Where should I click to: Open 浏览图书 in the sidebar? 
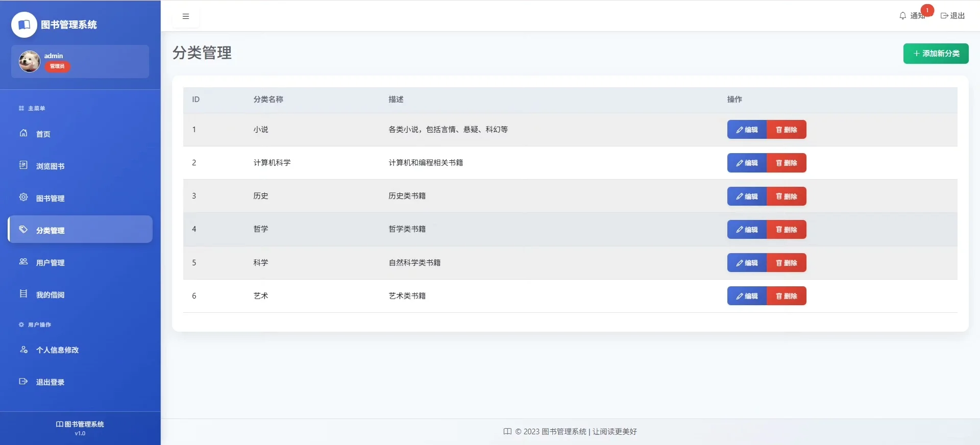point(80,166)
